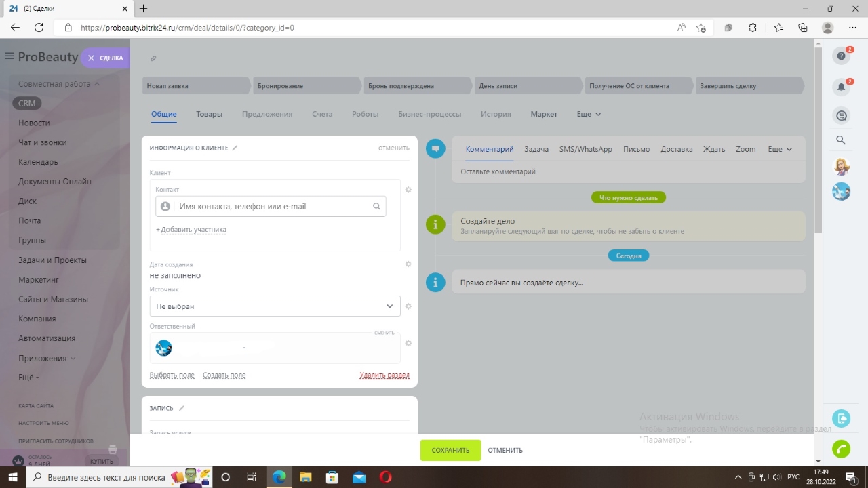
Task: Click the green info icon beside «Создайте дело»
Action: coord(435,224)
